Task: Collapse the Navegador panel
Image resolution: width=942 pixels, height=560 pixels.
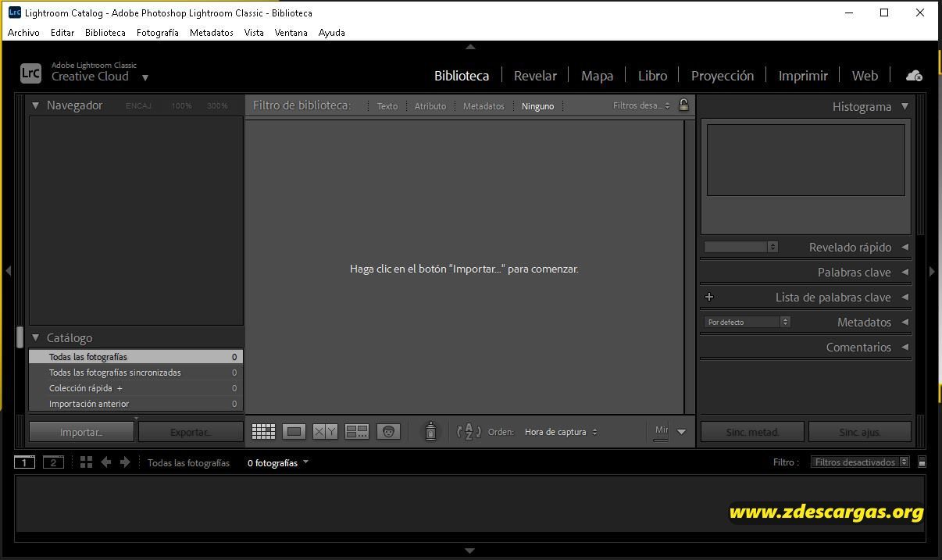Action: pos(35,105)
